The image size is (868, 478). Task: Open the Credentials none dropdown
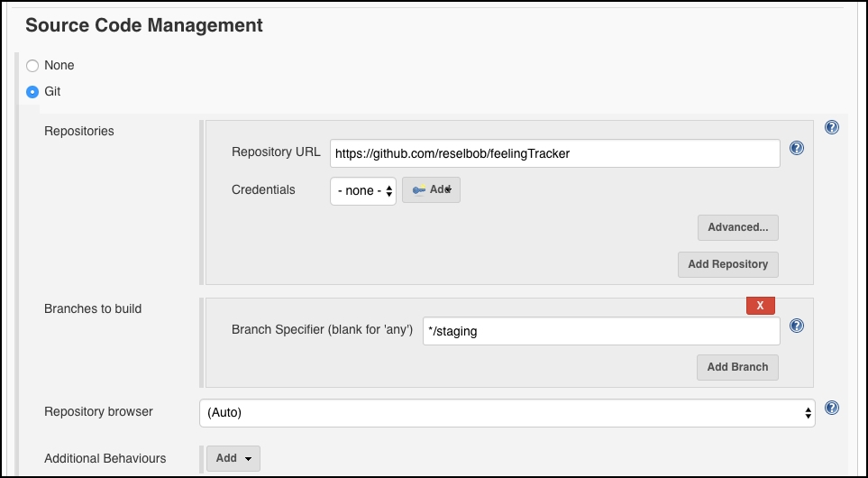click(363, 191)
